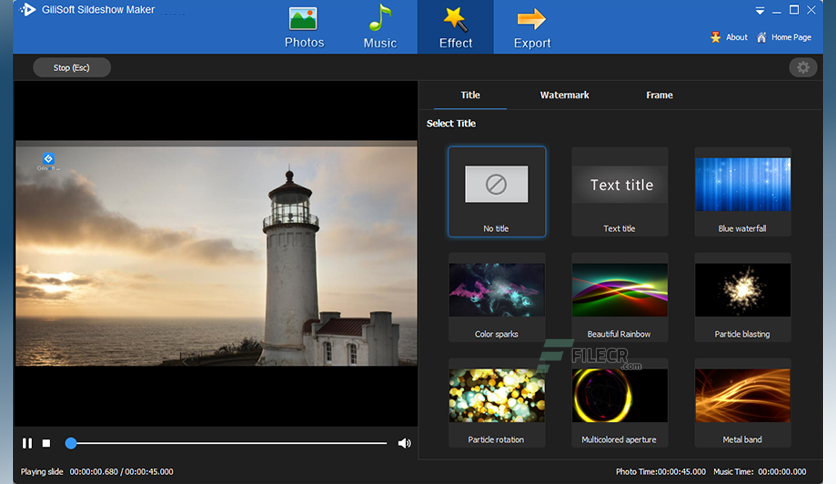Screen dimensions: 836x484
Task: Click the Select Title heading
Action: tap(451, 123)
